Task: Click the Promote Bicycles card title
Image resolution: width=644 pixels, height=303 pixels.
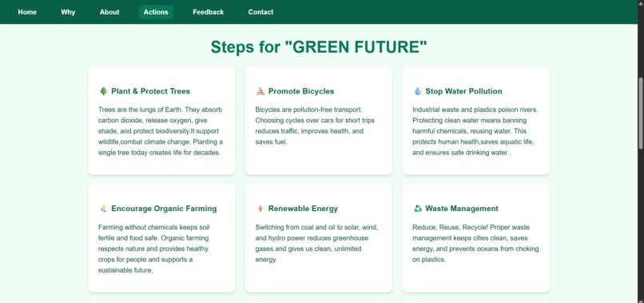Action: point(301,91)
